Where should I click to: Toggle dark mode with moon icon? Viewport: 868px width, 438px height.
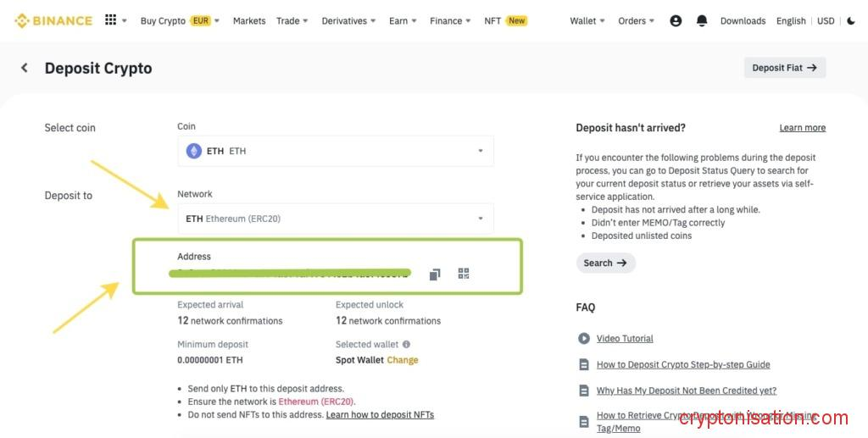(851, 21)
